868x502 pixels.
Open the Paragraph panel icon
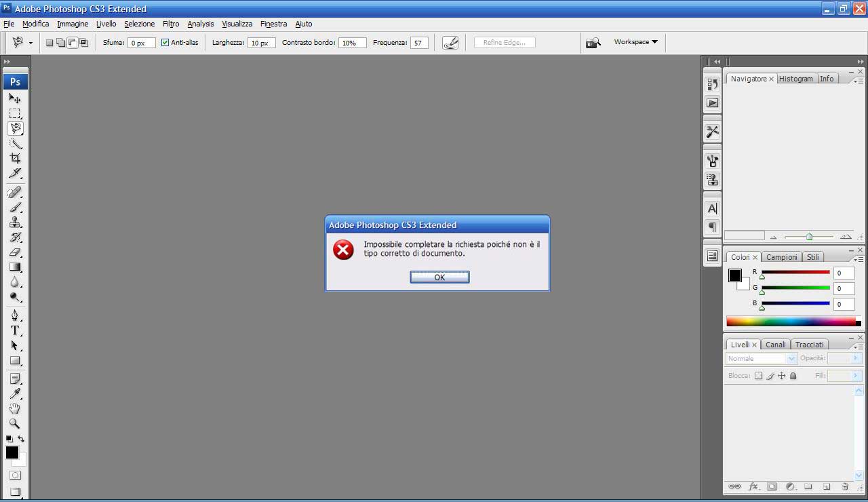712,227
